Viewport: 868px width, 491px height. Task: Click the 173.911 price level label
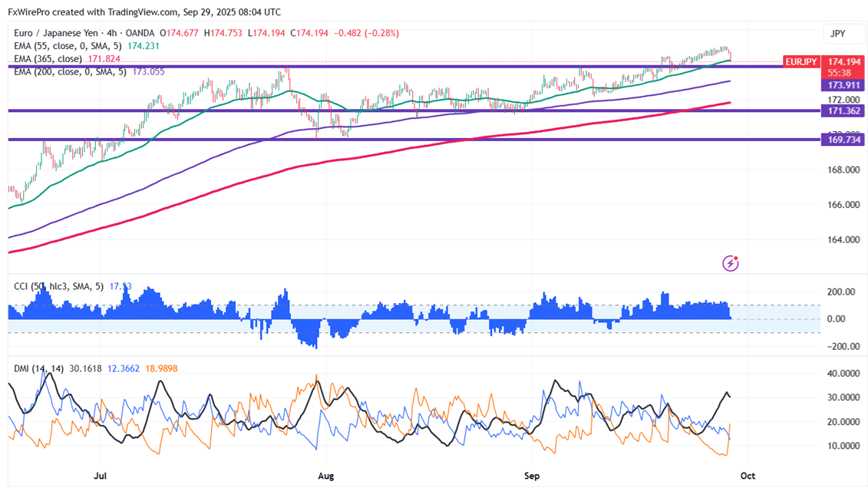tap(843, 85)
